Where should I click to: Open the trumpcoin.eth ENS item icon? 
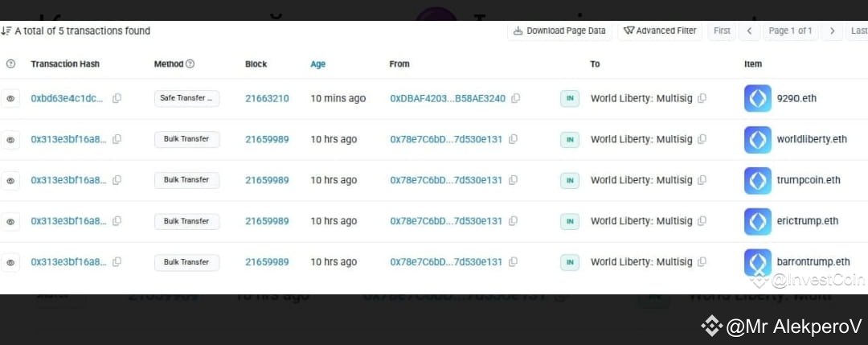[x=758, y=180]
